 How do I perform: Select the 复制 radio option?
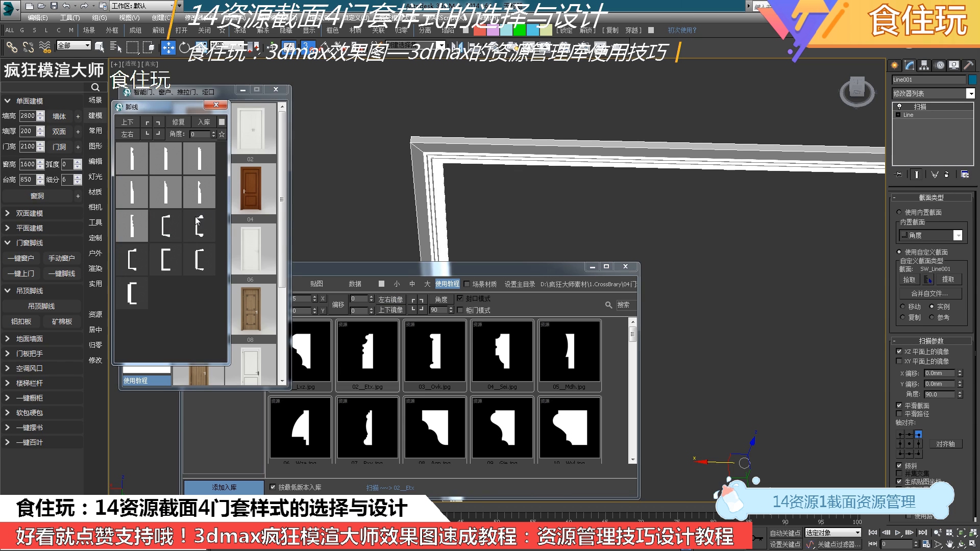click(x=903, y=316)
